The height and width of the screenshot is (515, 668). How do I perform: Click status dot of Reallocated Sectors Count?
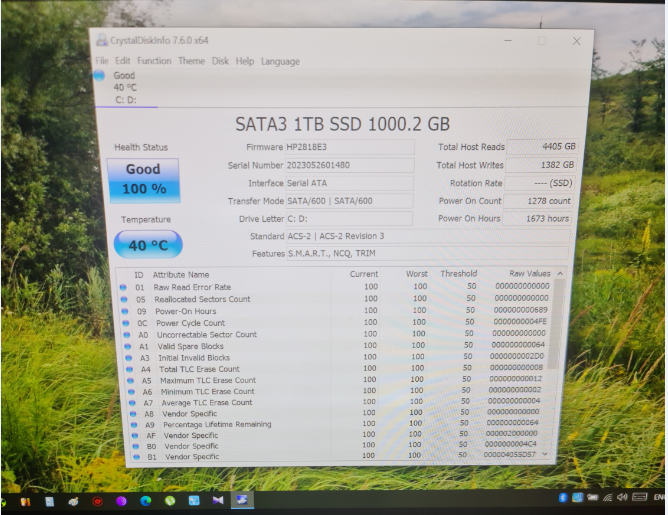(124, 299)
